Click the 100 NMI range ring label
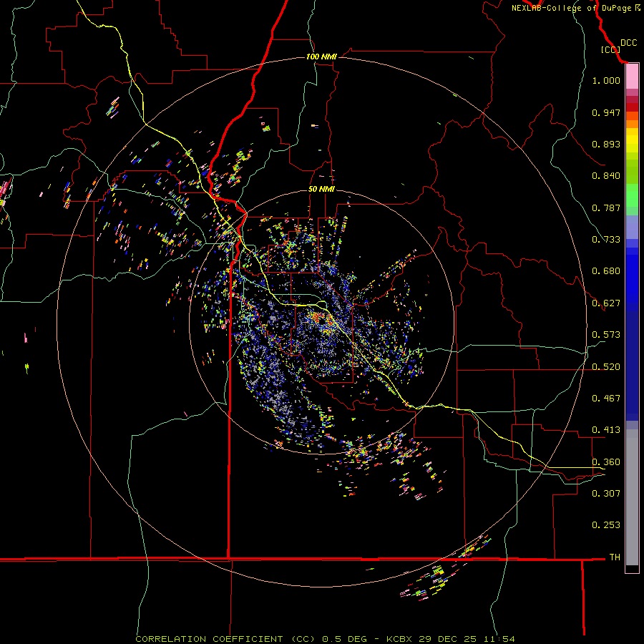This screenshot has width=644, height=644. 321,57
